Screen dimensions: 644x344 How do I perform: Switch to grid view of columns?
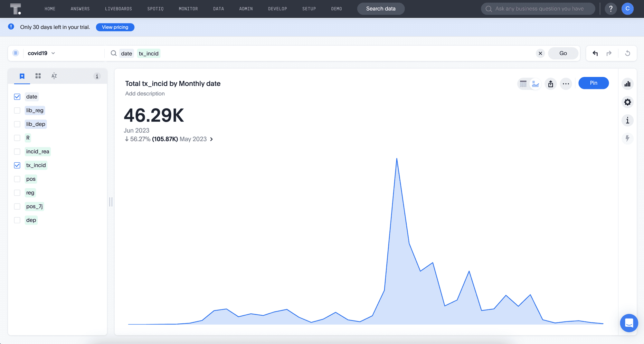point(38,76)
